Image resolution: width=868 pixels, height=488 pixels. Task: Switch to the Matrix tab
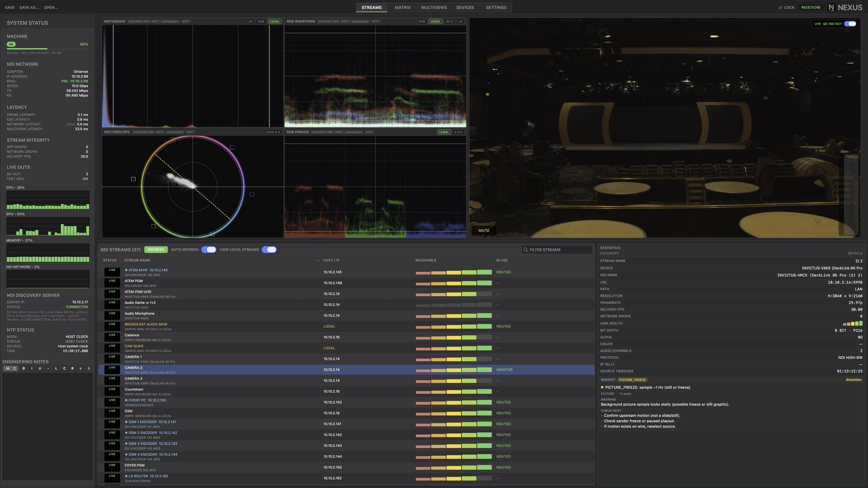pos(403,8)
